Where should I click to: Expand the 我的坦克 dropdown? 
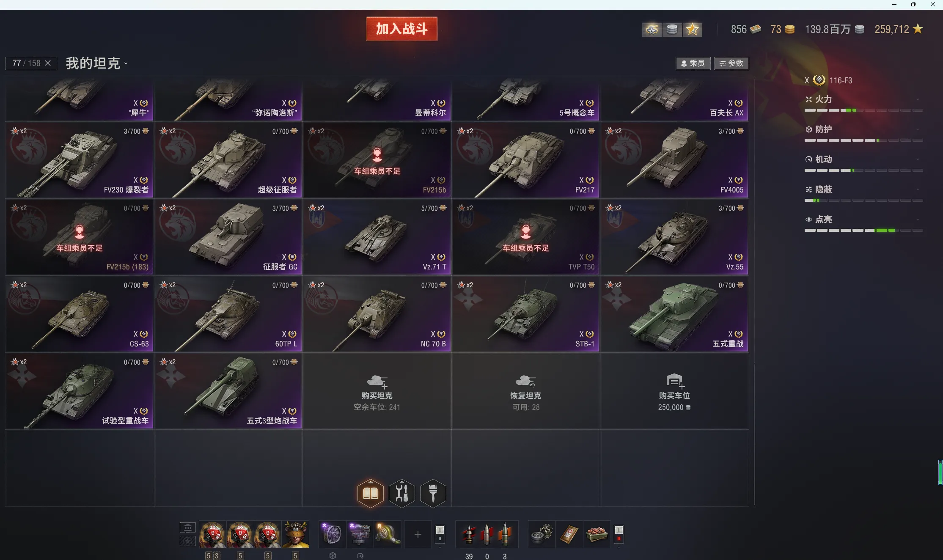click(97, 63)
